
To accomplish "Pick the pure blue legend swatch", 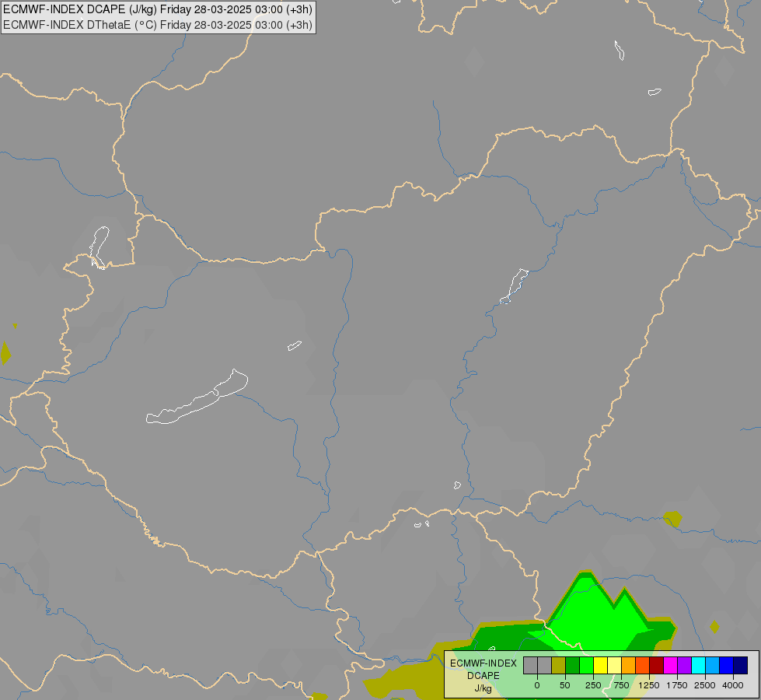I will (x=727, y=665).
